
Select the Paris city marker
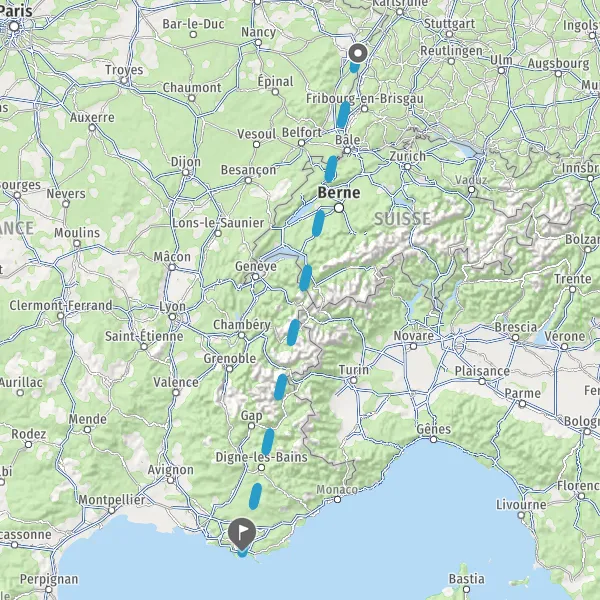click(x=14, y=27)
